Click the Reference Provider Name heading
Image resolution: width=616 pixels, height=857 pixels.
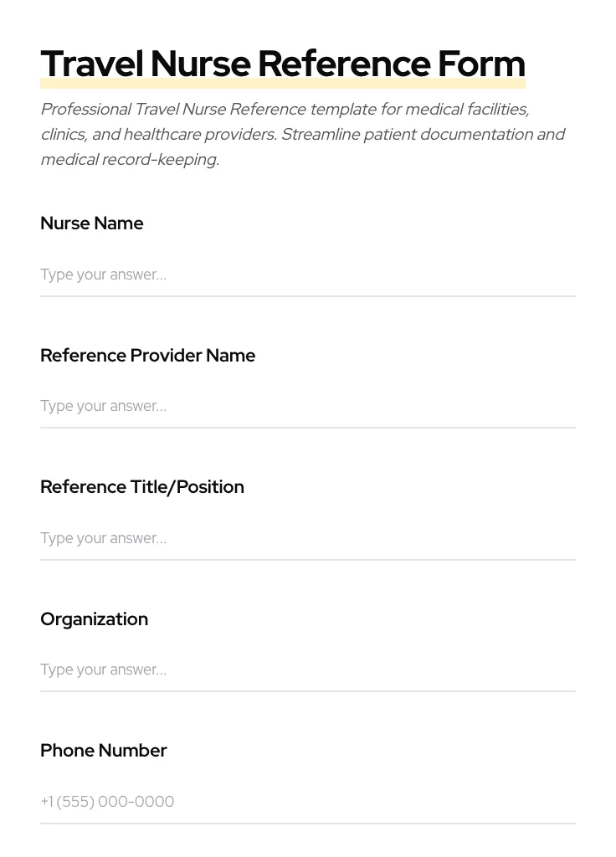click(147, 355)
